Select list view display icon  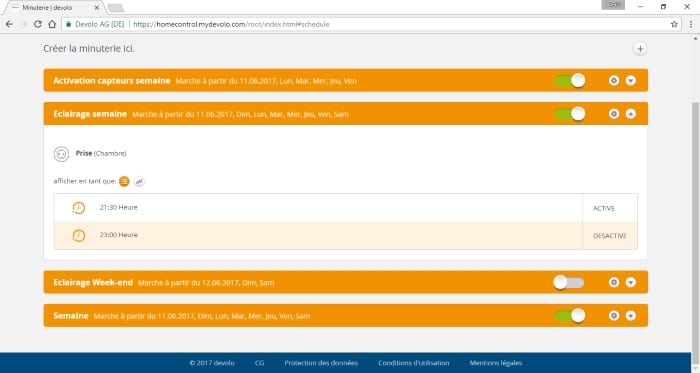[124, 181]
